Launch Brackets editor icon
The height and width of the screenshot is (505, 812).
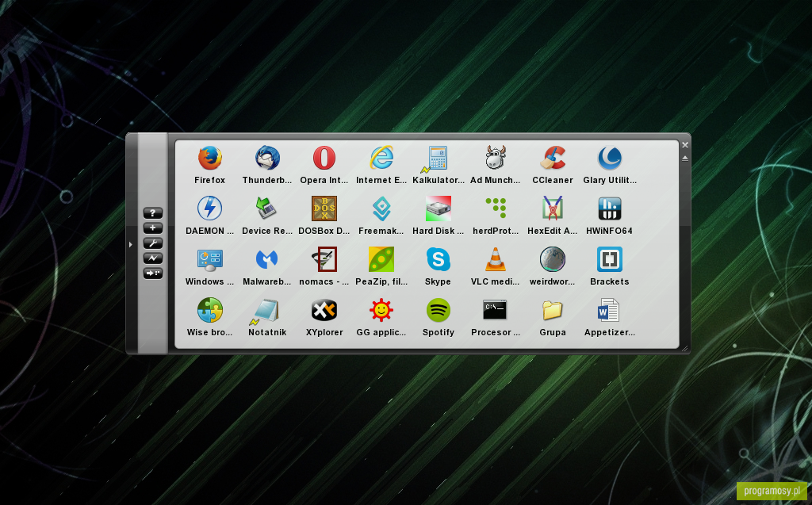(x=610, y=259)
